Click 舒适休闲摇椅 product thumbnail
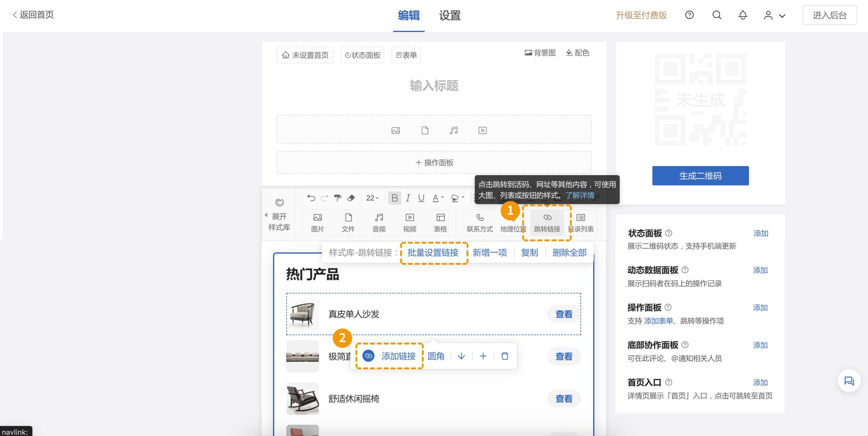Screen dimensions: 868x436 pos(302,398)
